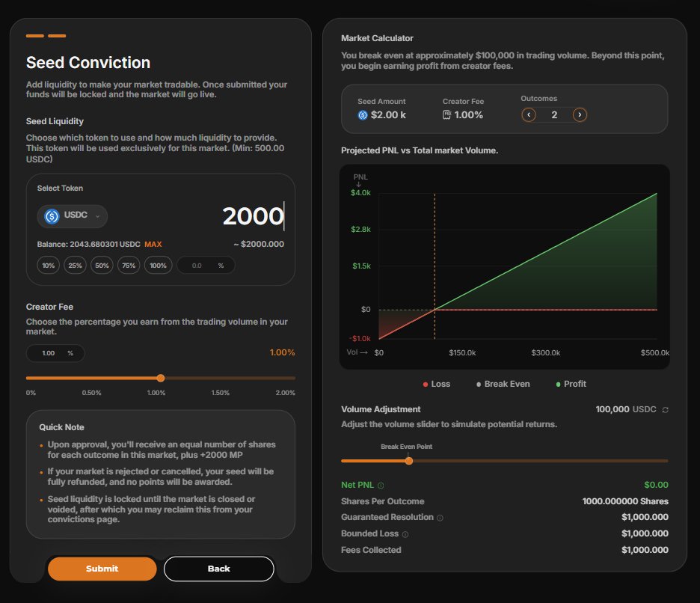Click the Break Even Point label

(406, 447)
